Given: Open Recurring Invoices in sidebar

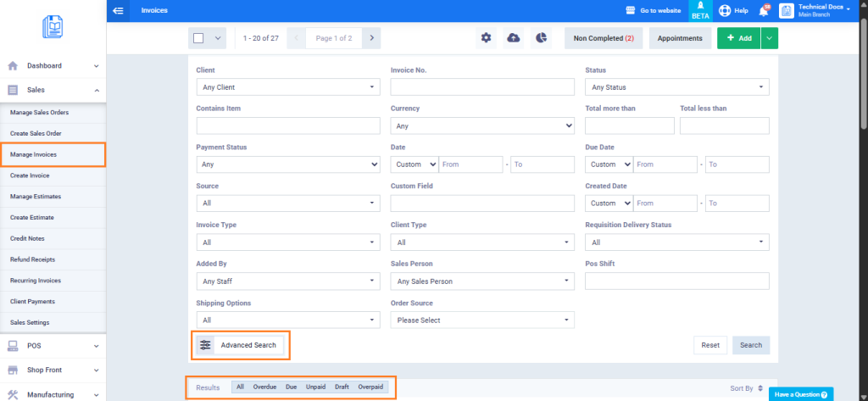Looking at the screenshot, I should [x=36, y=281].
